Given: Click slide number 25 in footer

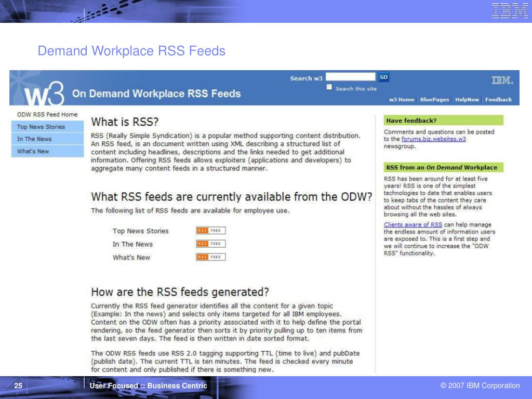Looking at the screenshot, I should tap(18, 386).
